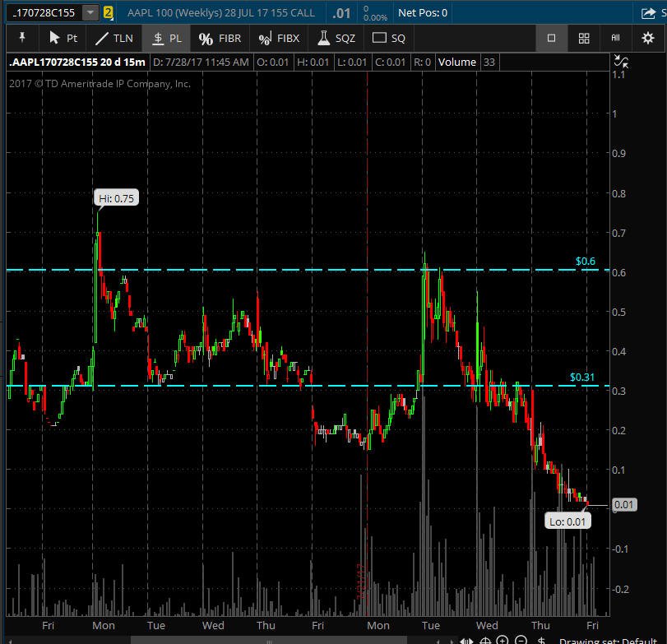
Task: Click the studies bar-chart icon
Action: tap(615, 39)
